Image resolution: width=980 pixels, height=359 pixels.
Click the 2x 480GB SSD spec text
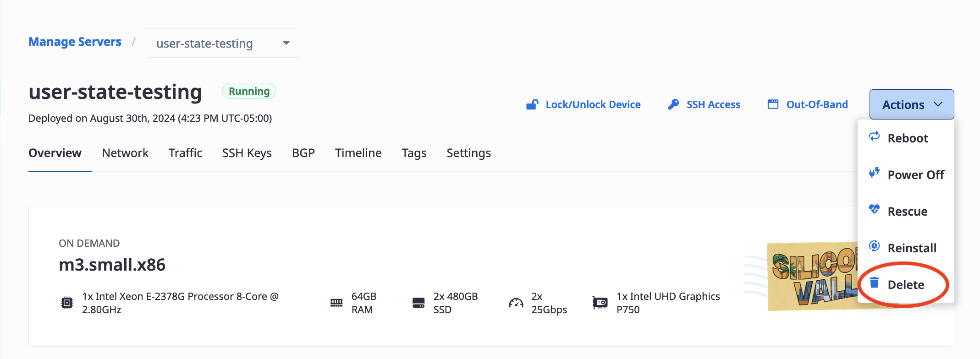point(456,303)
